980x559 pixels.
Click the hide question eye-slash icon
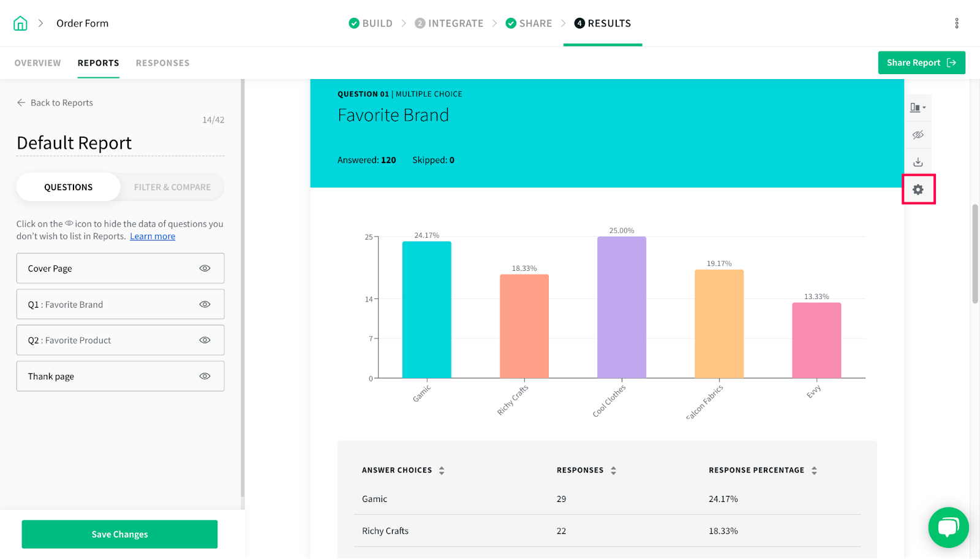pyautogui.click(x=918, y=135)
